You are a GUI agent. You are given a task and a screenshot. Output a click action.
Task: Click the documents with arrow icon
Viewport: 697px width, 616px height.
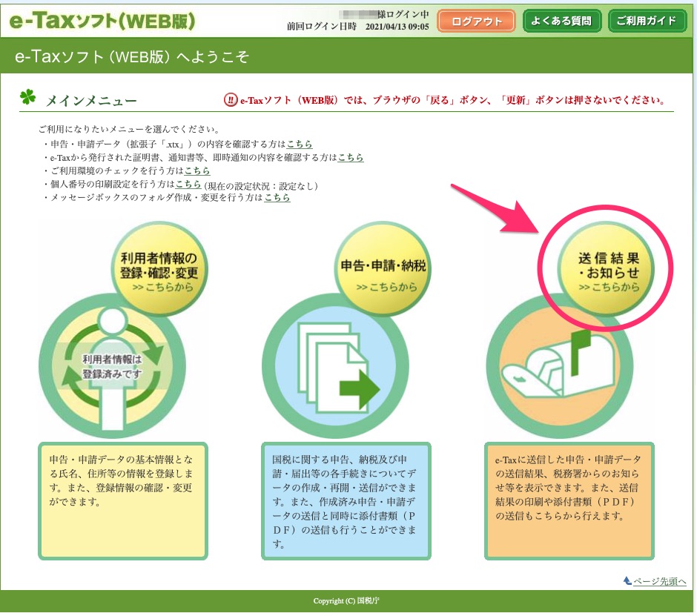pyautogui.click(x=336, y=366)
